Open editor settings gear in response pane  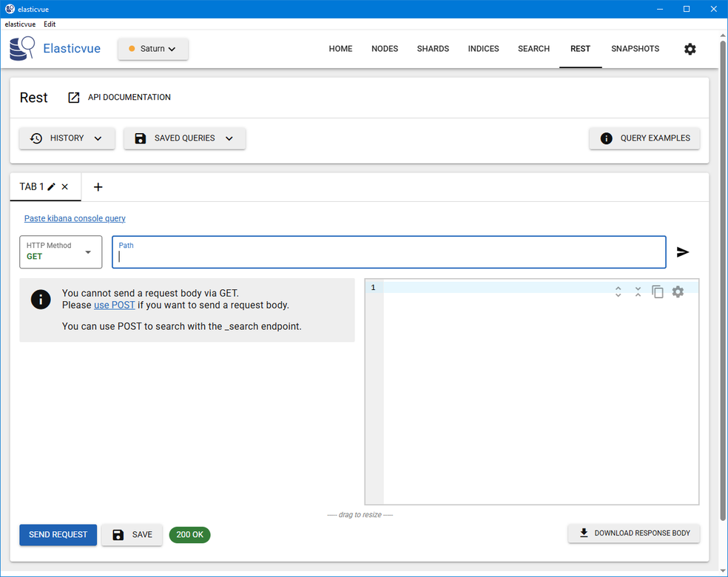click(x=678, y=291)
